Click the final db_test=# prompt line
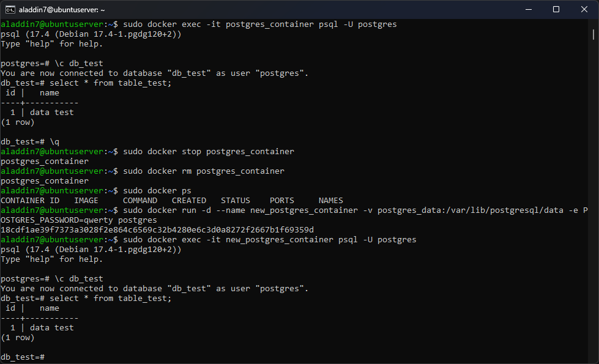 [23, 357]
